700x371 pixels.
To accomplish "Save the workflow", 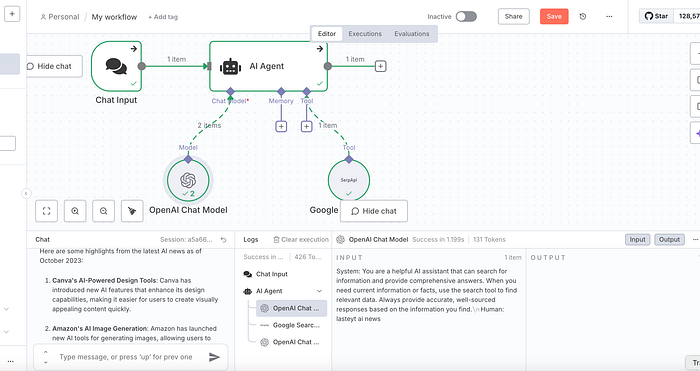I will (554, 17).
